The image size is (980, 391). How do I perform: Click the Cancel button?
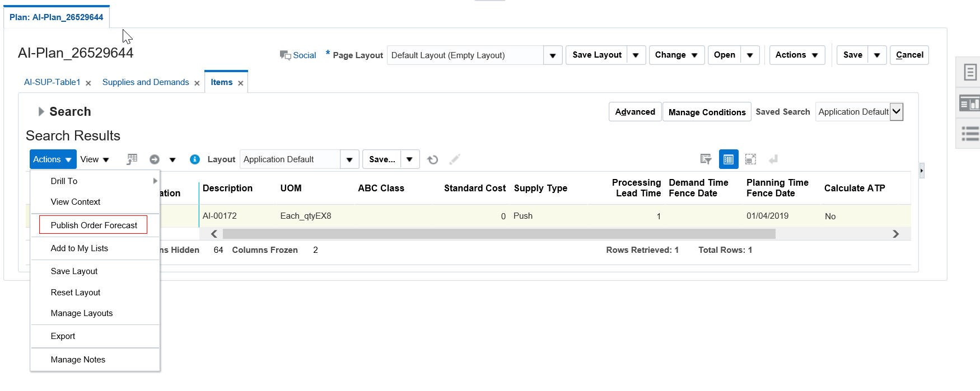click(x=909, y=55)
